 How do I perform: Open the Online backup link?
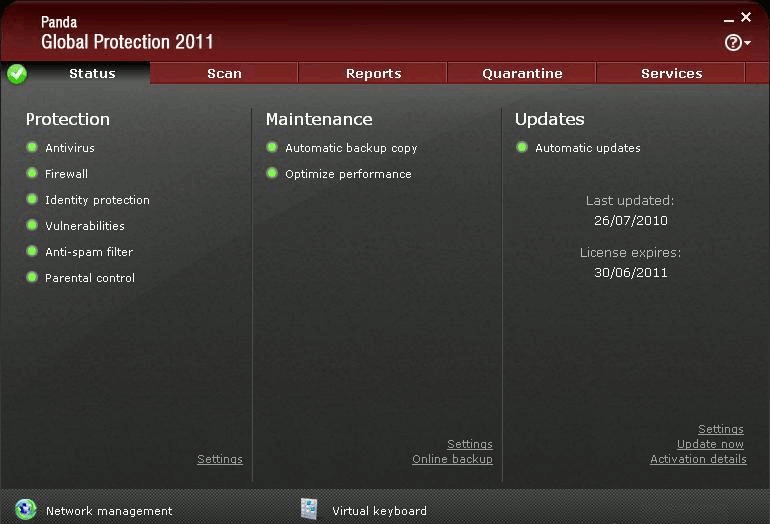(x=452, y=459)
